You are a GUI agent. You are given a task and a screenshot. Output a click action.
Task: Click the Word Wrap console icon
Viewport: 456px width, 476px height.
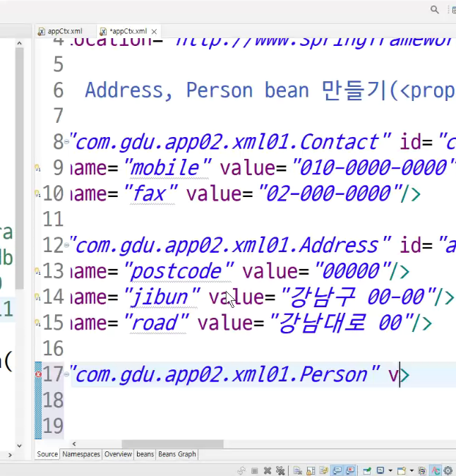pos(324,470)
